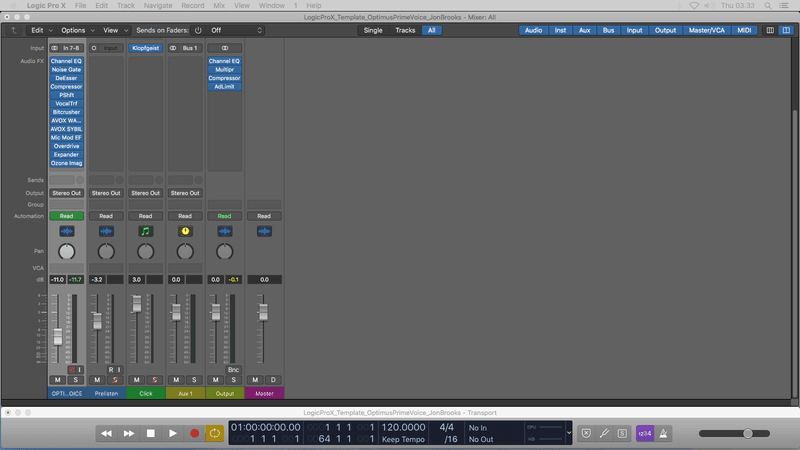Click the Output channel waveform icon

(224, 231)
